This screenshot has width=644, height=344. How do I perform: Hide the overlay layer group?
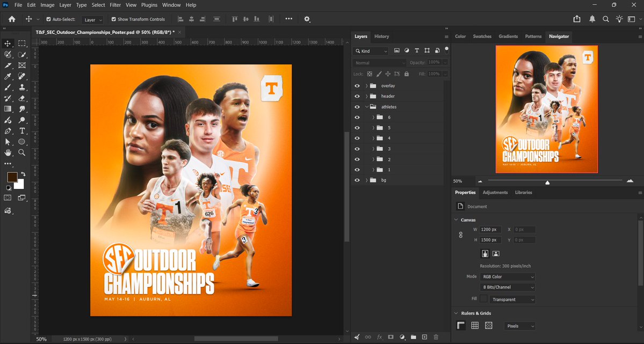tap(357, 86)
